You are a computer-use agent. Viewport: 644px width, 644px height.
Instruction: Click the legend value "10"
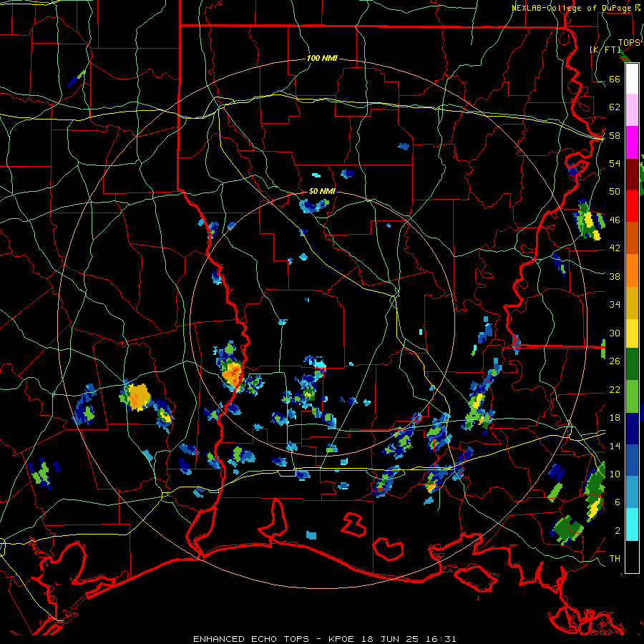pyautogui.click(x=615, y=474)
